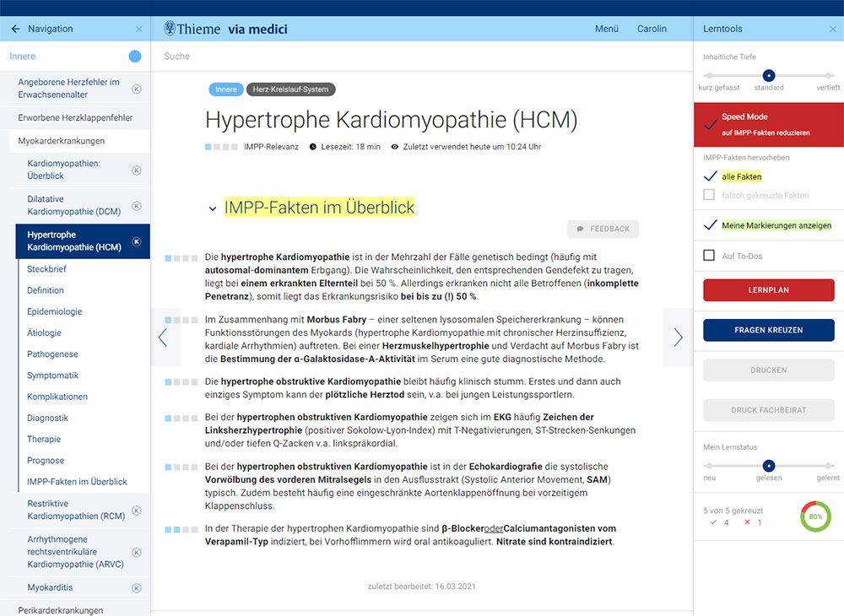The height and width of the screenshot is (616, 844).
Task: Jump to IMPP-Fakten im Überblick in sidebar
Action: [77, 482]
